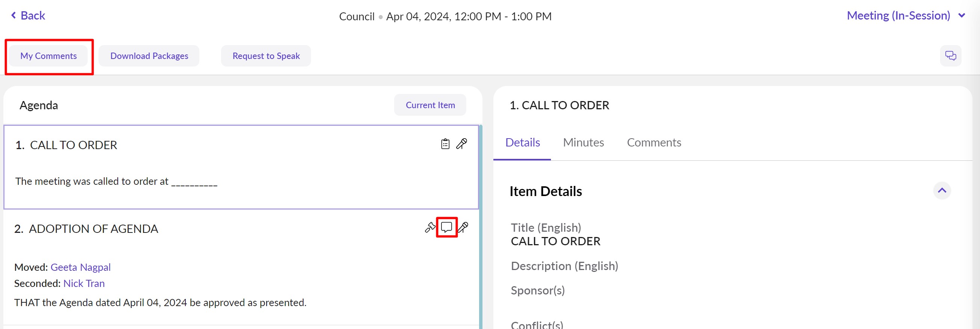Open seconder Nick Tran's link
This screenshot has height=329, width=980.
tap(84, 284)
